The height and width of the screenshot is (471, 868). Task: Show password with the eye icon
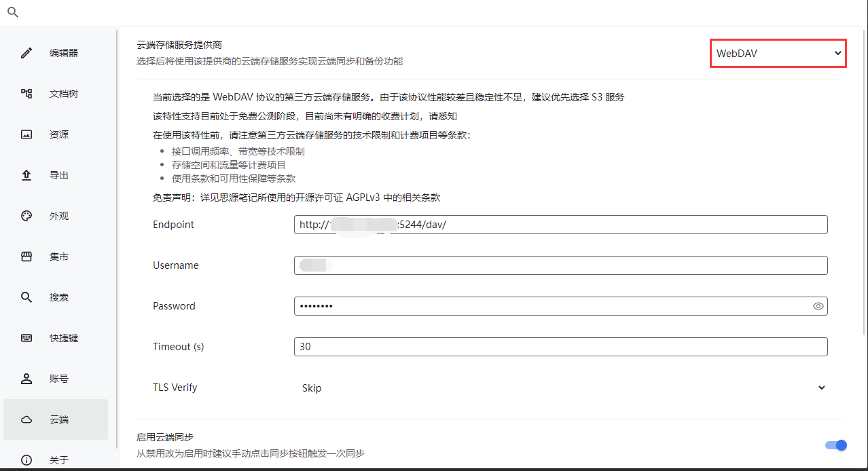818,306
